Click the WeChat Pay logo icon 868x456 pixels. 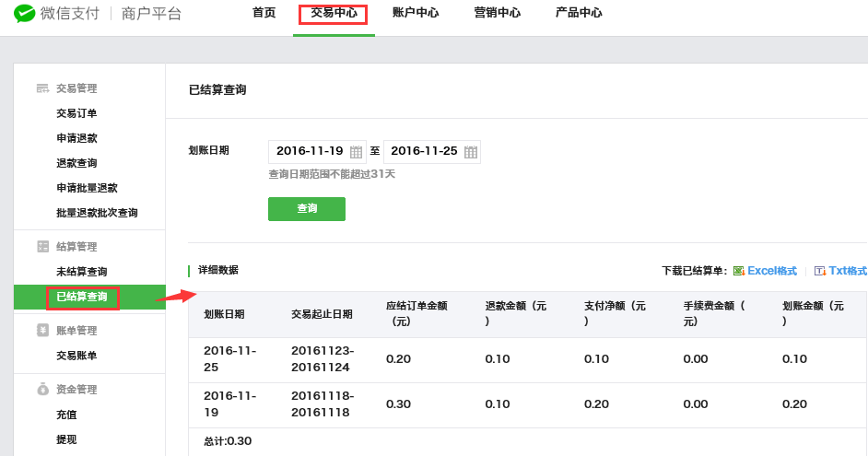coord(24,13)
